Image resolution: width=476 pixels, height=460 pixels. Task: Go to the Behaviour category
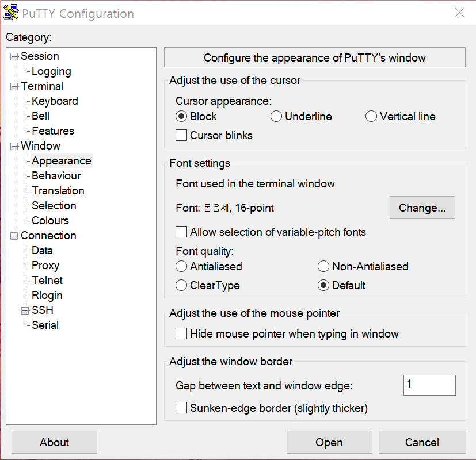point(56,175)
